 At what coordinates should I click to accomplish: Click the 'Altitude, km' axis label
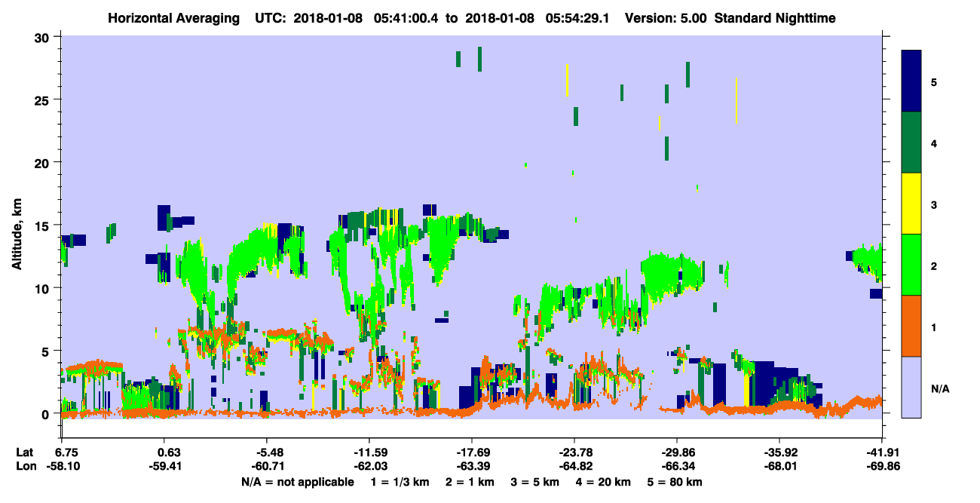pos(17,235)
